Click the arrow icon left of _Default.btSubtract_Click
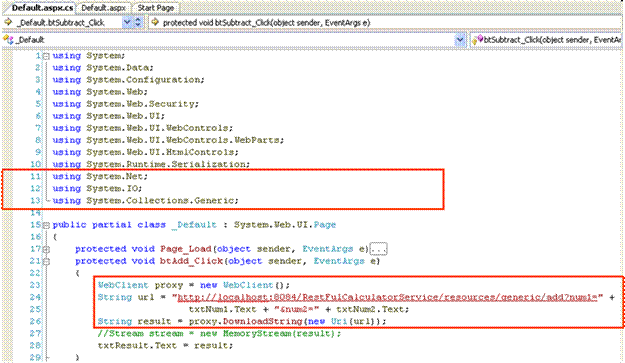Screen dimensions: 625x363 point(8,23)
